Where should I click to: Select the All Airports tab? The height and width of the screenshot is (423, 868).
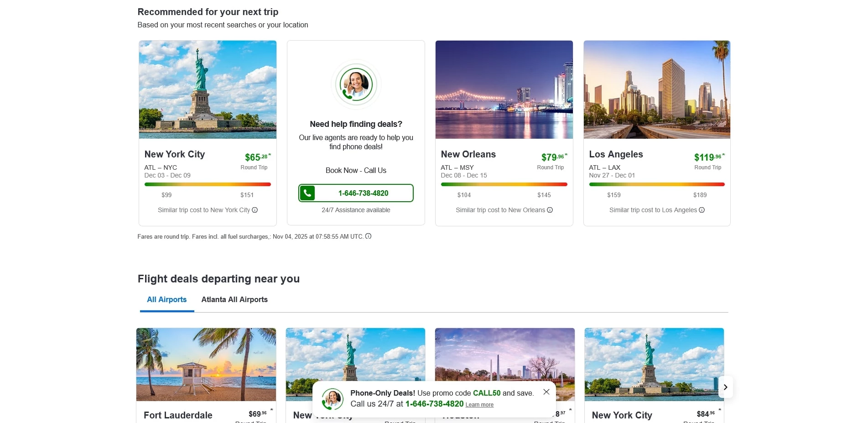(x=166, y=300)
